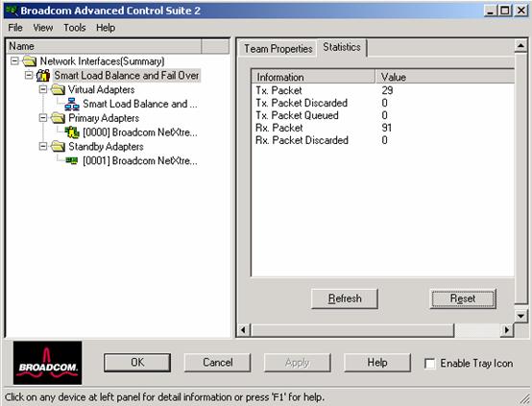The height and width of the screenshot is (406, 532).
Task: Click the greyed Apply button
Action: pyautogui.click(x=298, y=363)
